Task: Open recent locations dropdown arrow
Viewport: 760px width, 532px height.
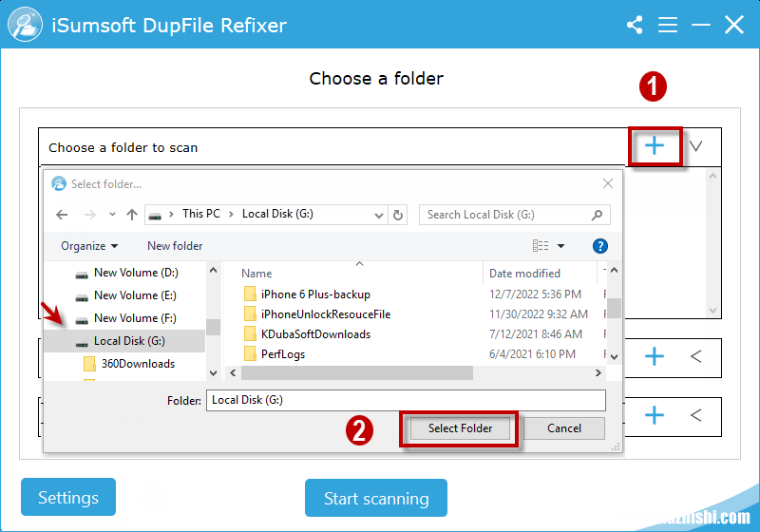Action: coord(112,214)
